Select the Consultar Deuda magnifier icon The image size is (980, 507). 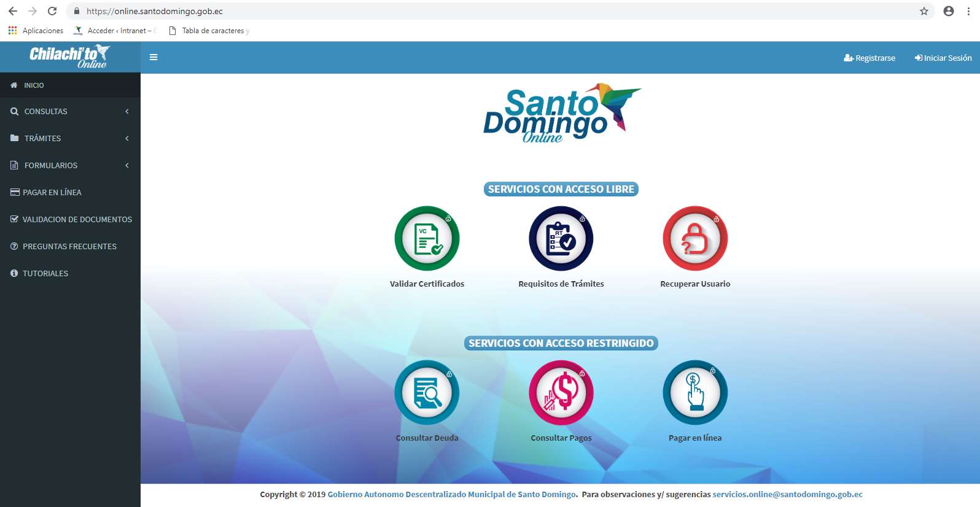(x=427, y=393)
